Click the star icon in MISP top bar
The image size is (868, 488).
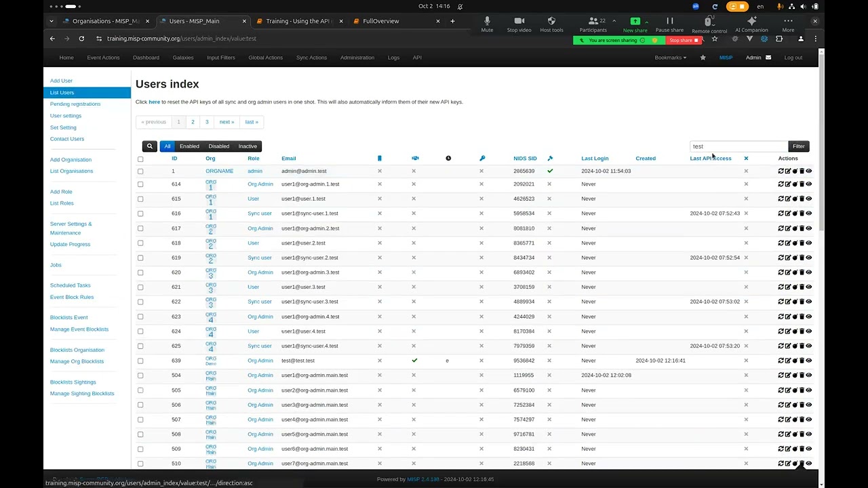coord(703,58)
